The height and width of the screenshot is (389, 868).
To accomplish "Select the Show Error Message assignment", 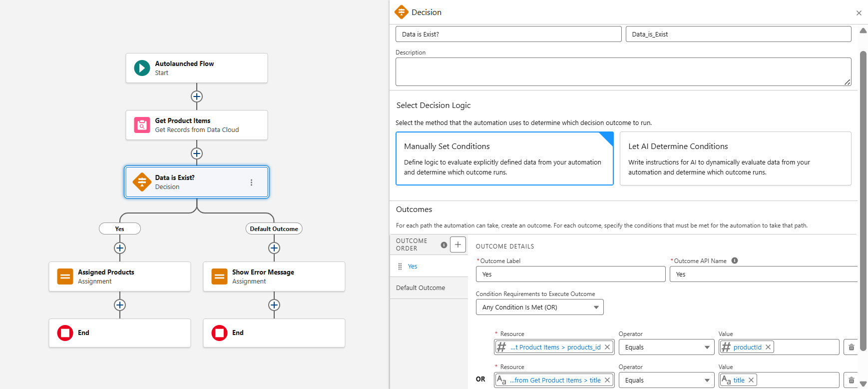I will click(x=274, y=276).
